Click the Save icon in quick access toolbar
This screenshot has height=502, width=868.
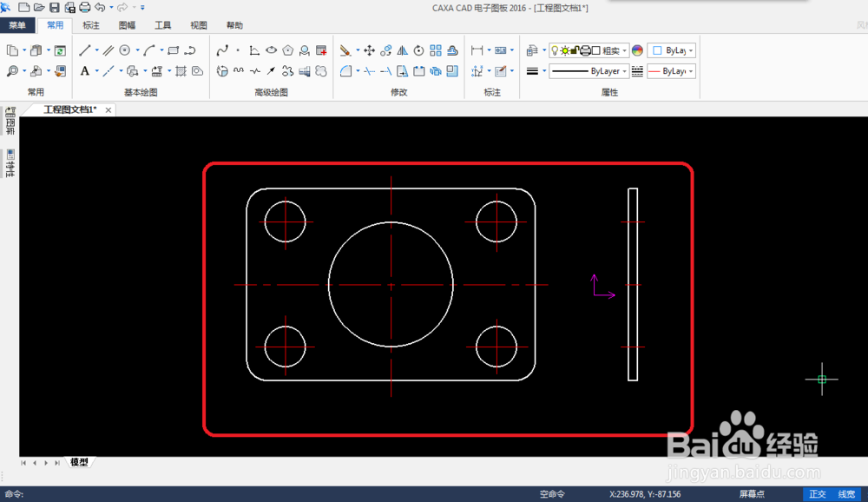(54, 7)
